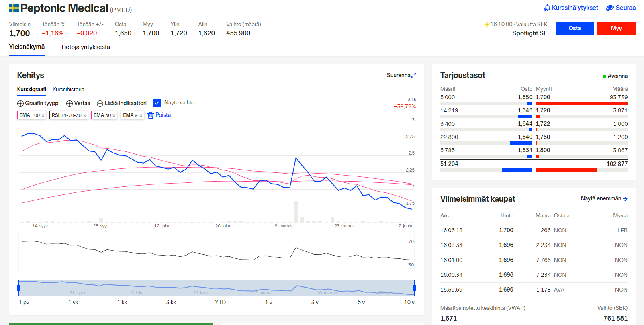Remove the RSI 14-70-30 indicator

coord(85,116)
